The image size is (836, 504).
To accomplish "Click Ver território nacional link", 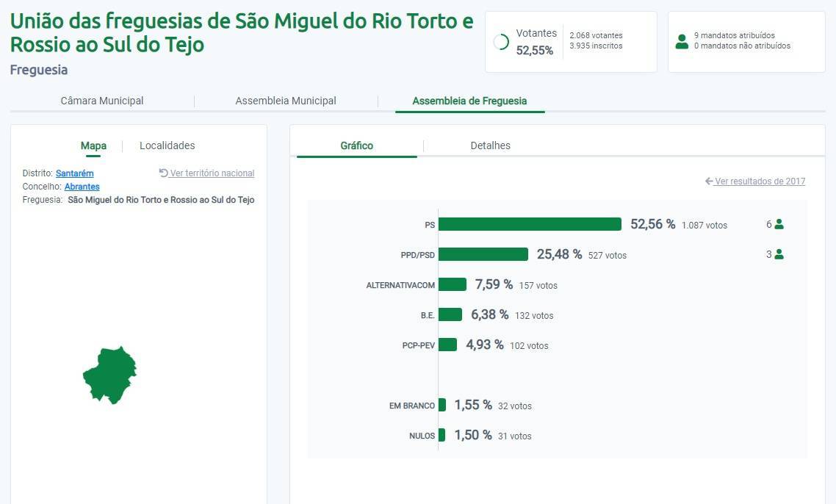I will (212, 173).
